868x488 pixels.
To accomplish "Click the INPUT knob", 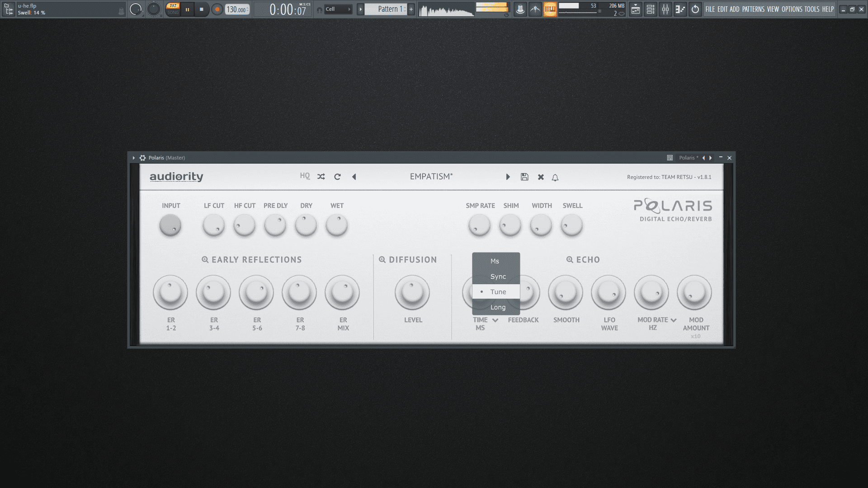I will (170, 225).
